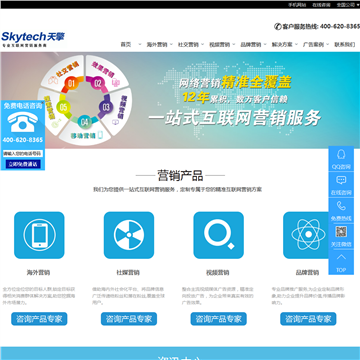This screenshot has height=360, width=360.
Task: Click the purple 03 circle in banner wheel
Action: [x=106, y=107]
